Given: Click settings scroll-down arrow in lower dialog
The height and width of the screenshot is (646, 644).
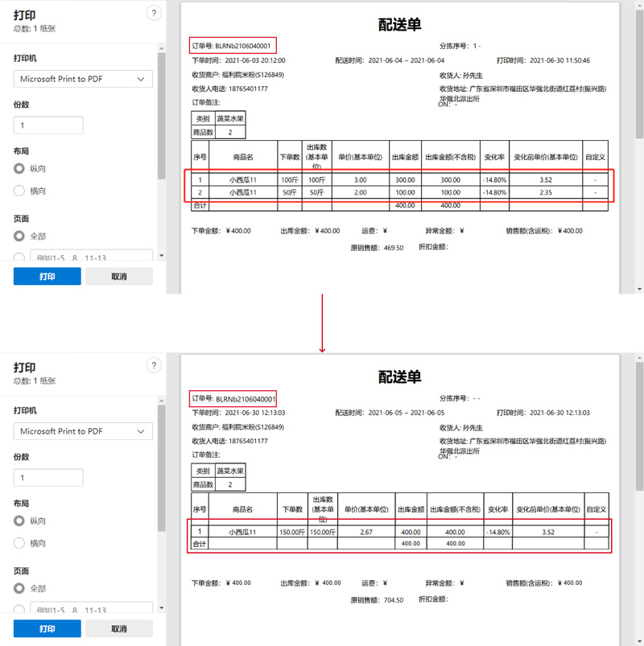Looking at the screenshot, I should [162, 607].
